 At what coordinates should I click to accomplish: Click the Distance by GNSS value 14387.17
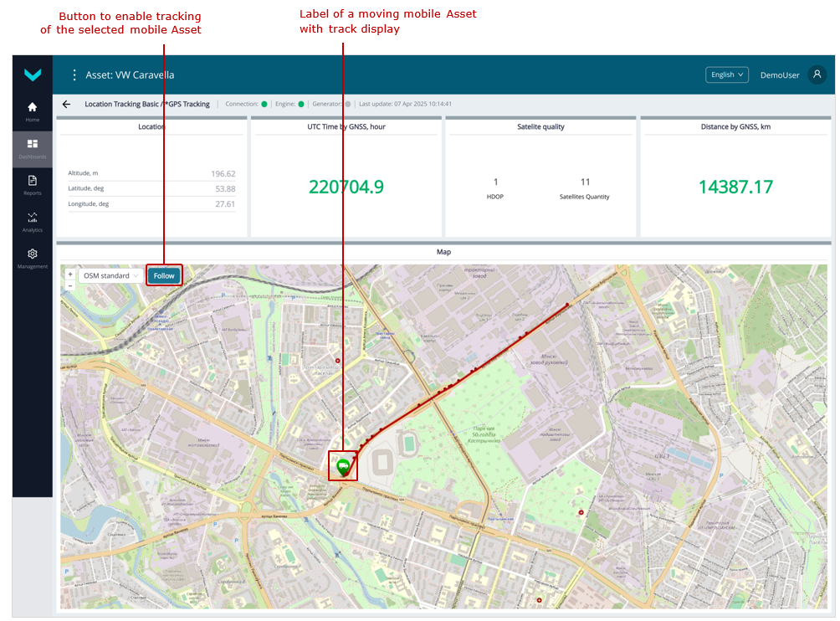click(x=735, y=187)
